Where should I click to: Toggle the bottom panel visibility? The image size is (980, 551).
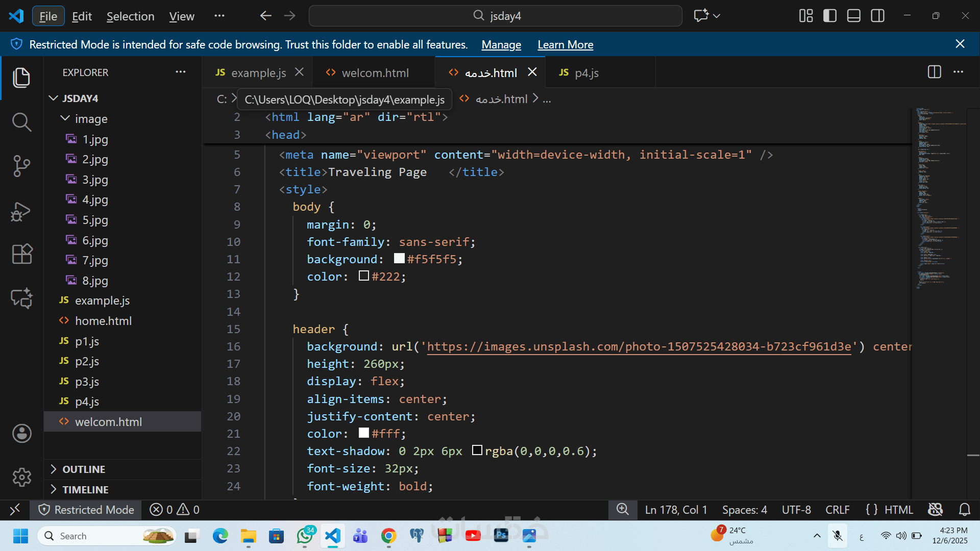854,16
